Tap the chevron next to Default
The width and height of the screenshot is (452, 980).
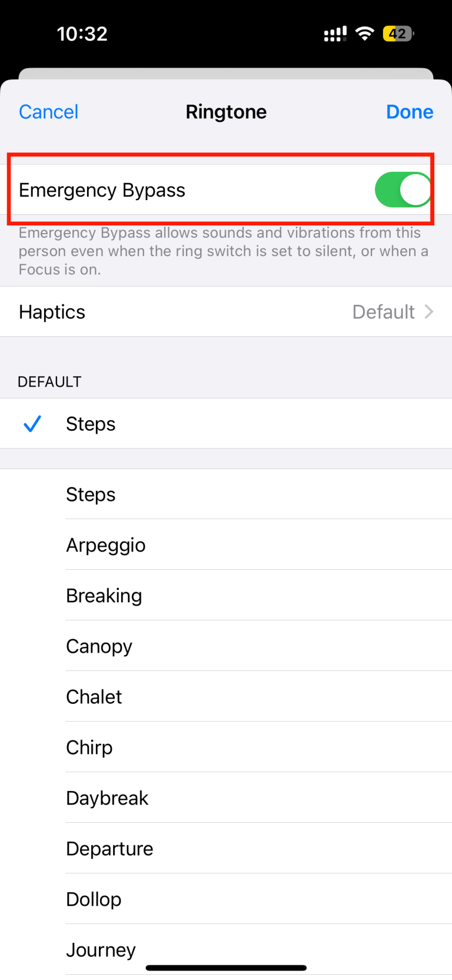[x=429, y=312]
